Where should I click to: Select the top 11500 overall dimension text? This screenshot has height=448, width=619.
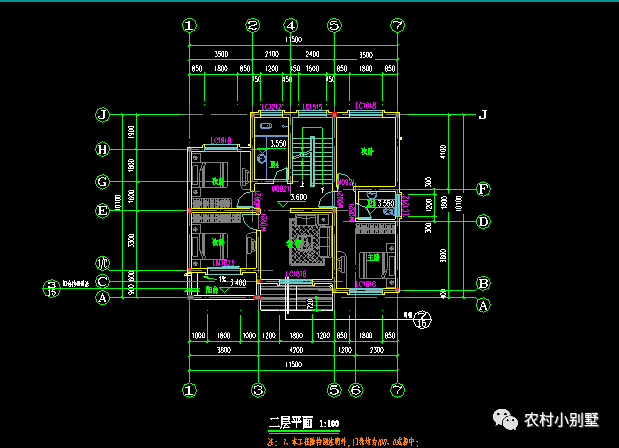tap(292, 39)
